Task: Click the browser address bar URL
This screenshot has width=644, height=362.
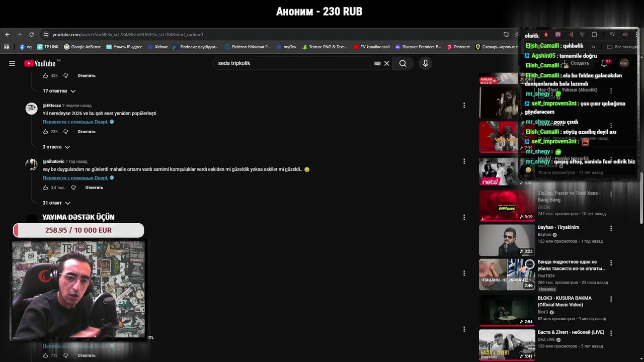Action: click(128, 35)
